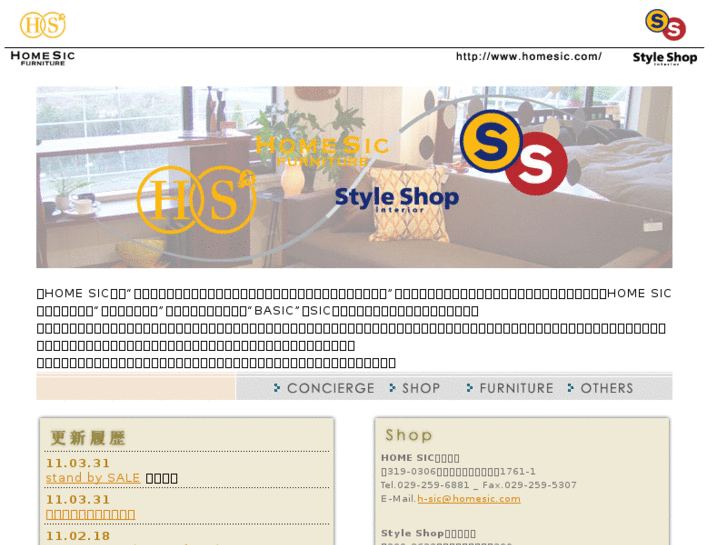Open the SHOP menu item
The image size is (727, 545).
pyautogui.click(x=421, y=388)
